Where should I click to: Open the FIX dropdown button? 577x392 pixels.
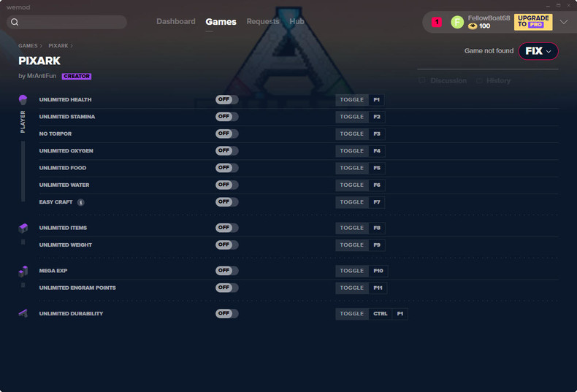point(538,51)
